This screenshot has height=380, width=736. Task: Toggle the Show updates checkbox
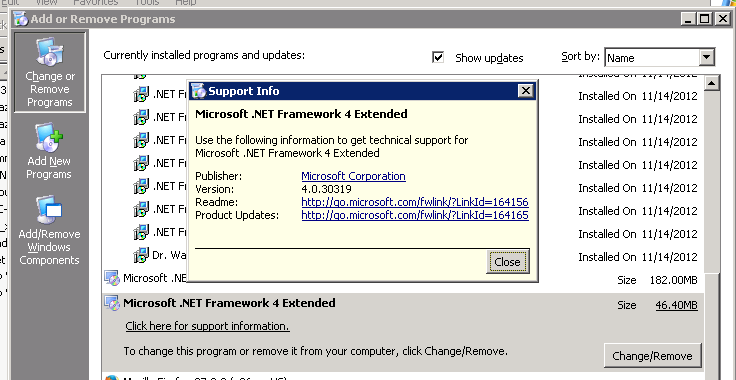coord(438,57)
